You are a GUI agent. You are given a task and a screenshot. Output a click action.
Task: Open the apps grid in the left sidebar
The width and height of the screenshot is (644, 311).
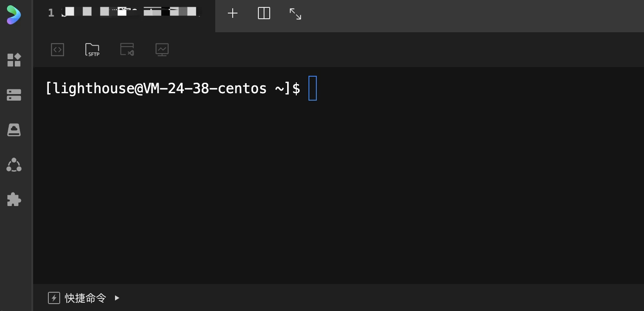pos(14,60)
